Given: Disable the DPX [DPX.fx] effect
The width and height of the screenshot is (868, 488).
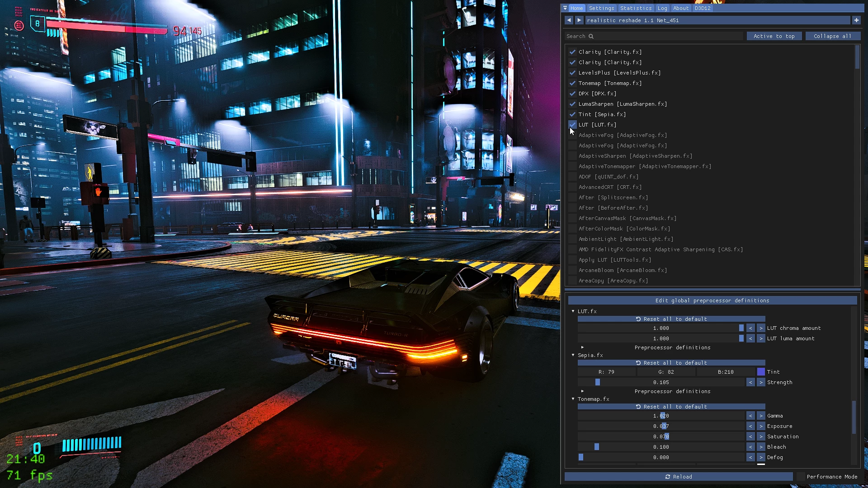Looking at the screenshot, I should (572, 94).
